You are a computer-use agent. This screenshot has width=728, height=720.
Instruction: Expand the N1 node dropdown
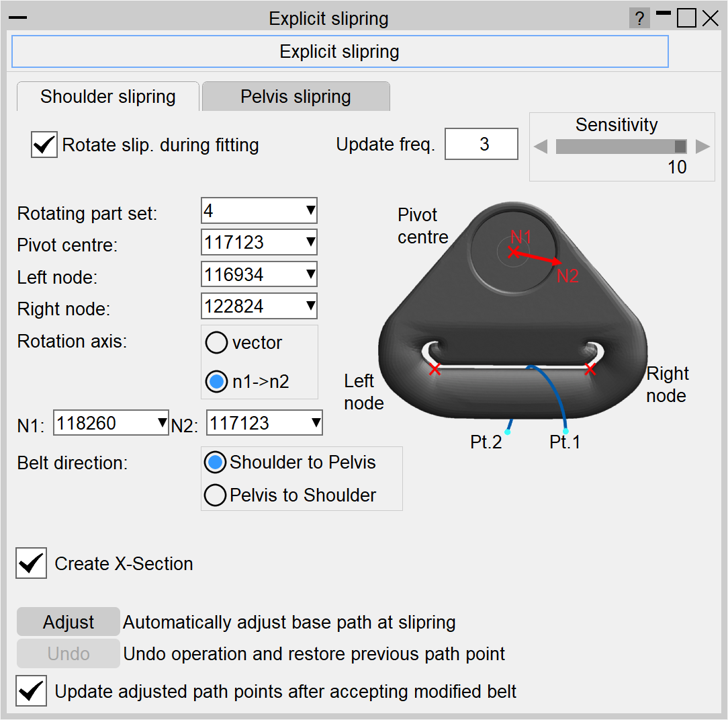(x=111, y=424)
